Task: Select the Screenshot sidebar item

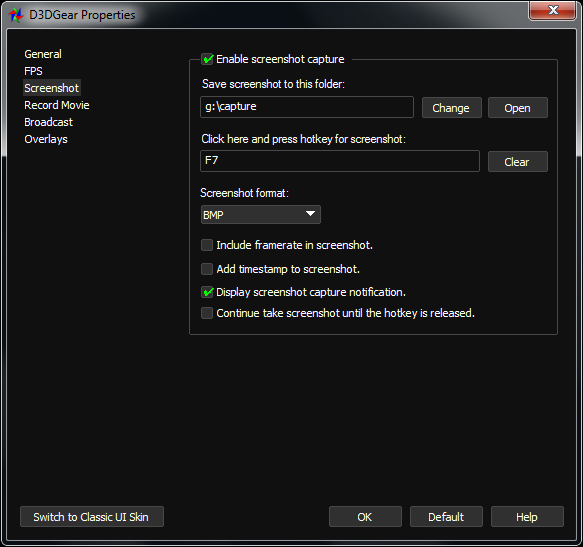Action: [x=52, y=88]
